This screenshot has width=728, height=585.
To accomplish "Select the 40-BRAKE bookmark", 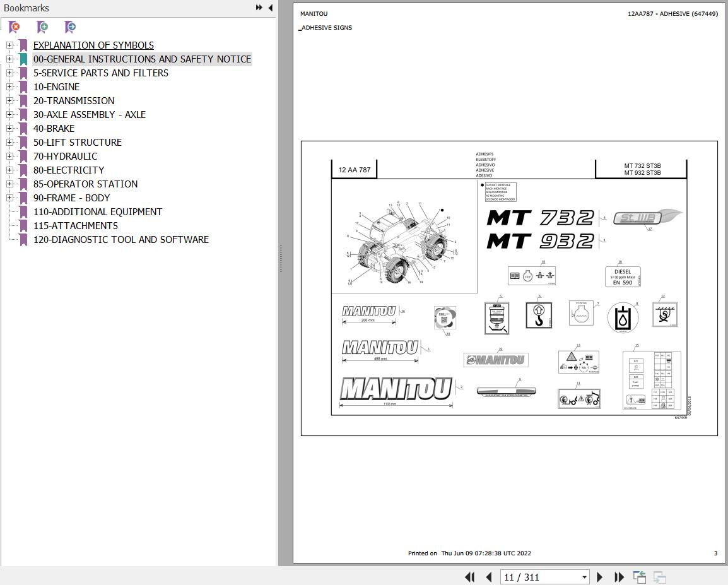I will 54,129.
